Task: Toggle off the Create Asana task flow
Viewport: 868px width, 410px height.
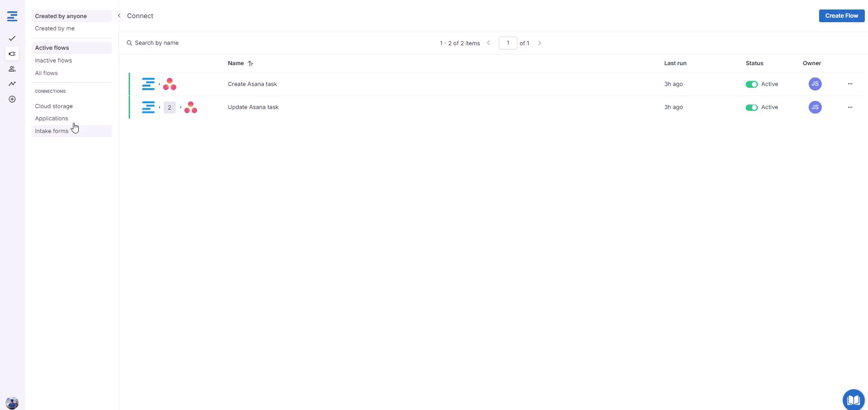Action: click(x=752, y=84)
